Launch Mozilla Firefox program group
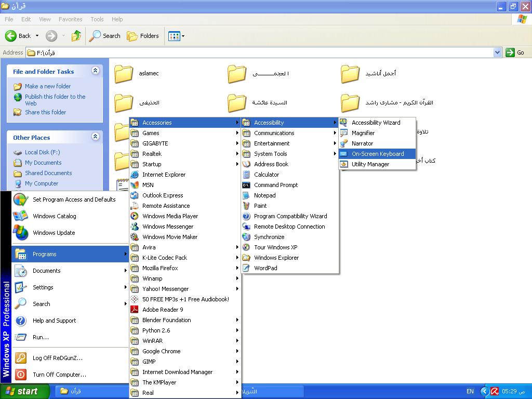Image resolution: width=532 pixels, height=399 pixels. 185,268
